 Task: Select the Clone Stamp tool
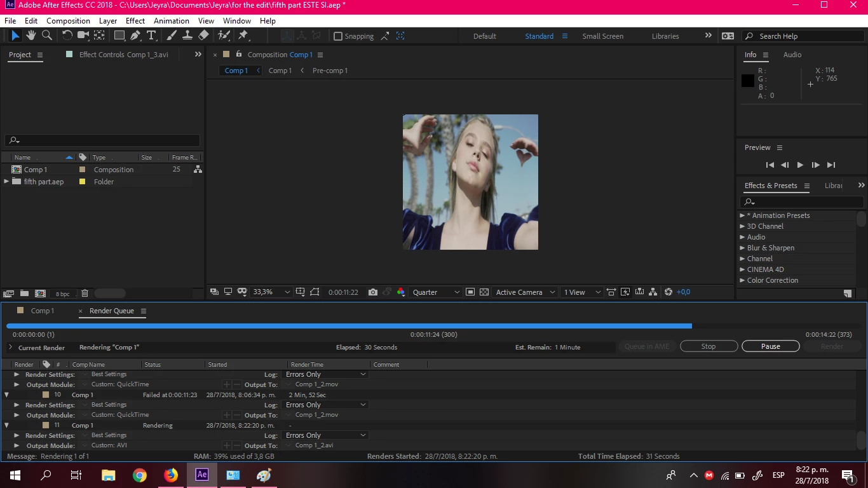pyautogui.click(x=187, y=36)
